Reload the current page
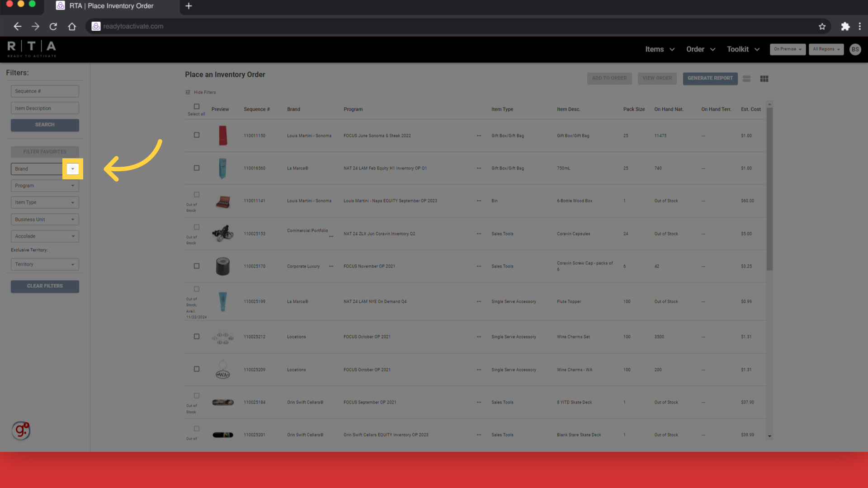This screenshot has height=488, width=868. tap(53, 26)
